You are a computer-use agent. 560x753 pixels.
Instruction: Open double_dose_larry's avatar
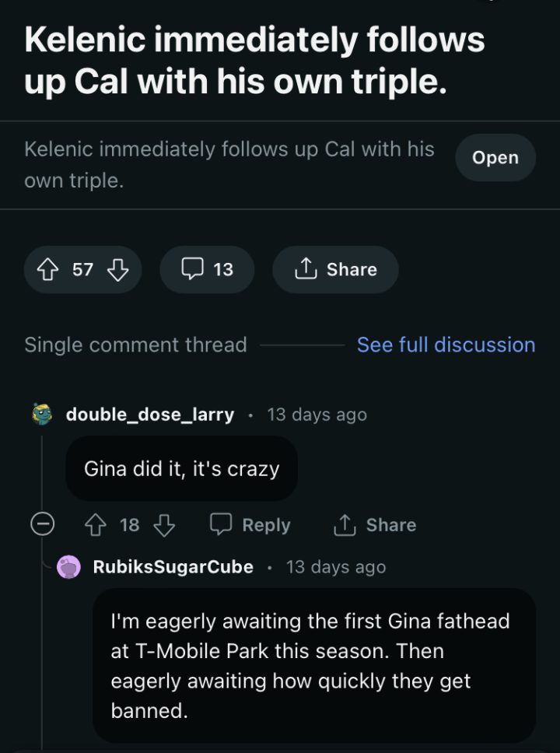(x=42, y=415)
